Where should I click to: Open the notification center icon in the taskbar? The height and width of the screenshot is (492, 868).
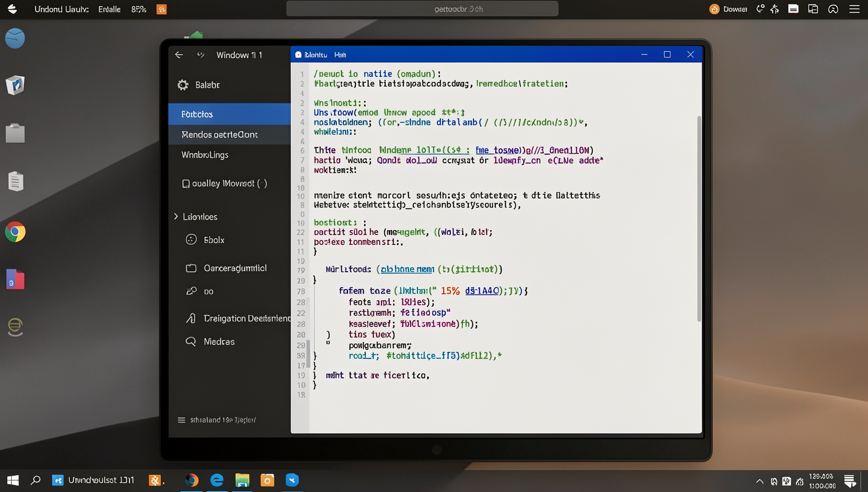click(850, 481)
